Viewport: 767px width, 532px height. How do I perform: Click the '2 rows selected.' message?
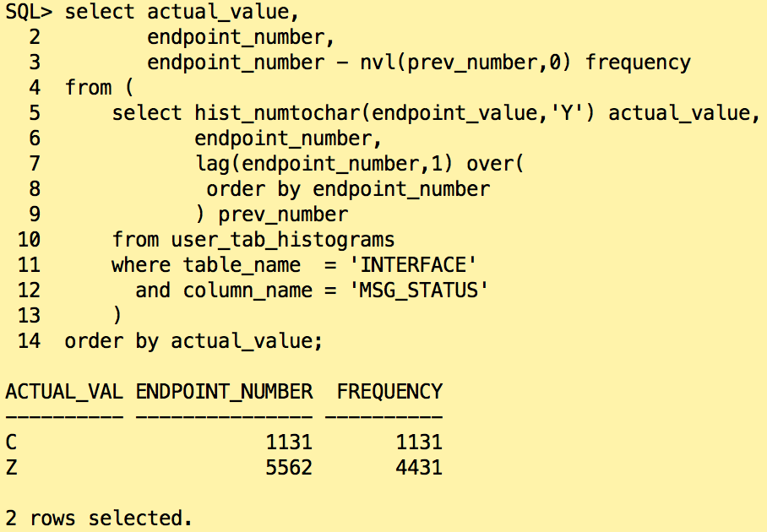click(99, 518)
